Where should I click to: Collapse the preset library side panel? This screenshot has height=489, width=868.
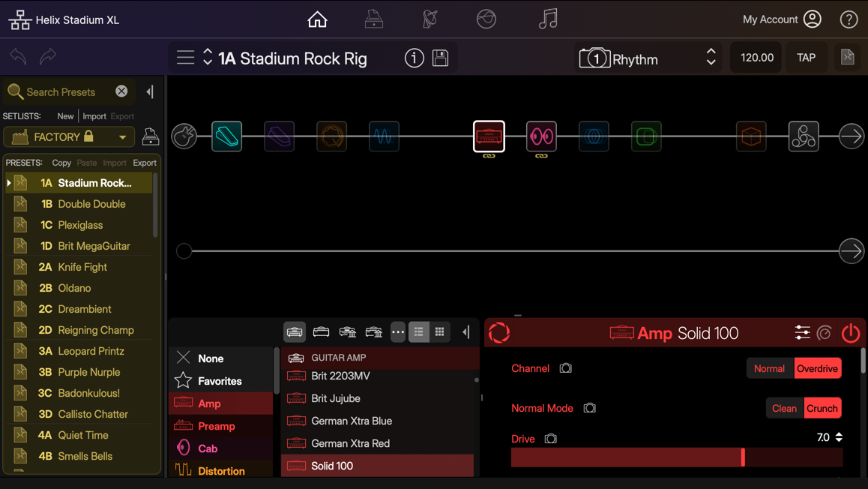pos(150,92)
